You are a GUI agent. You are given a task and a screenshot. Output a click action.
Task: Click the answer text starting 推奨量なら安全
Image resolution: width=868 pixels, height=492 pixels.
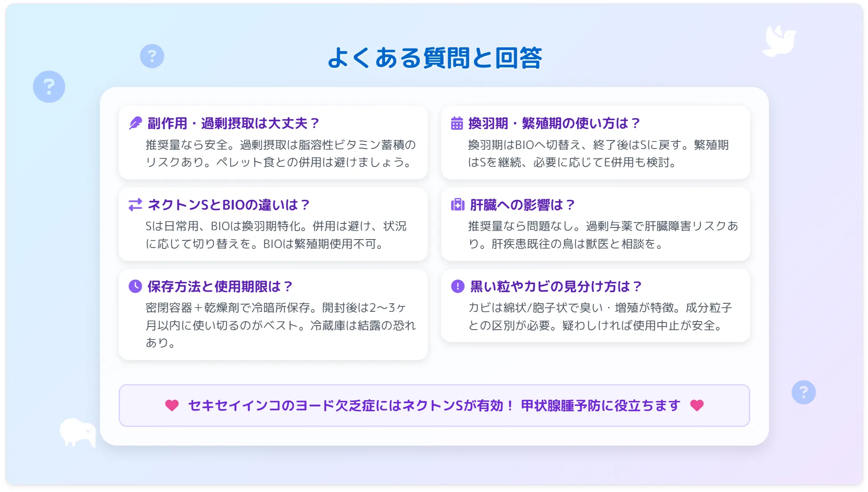(x=281, y=153)
